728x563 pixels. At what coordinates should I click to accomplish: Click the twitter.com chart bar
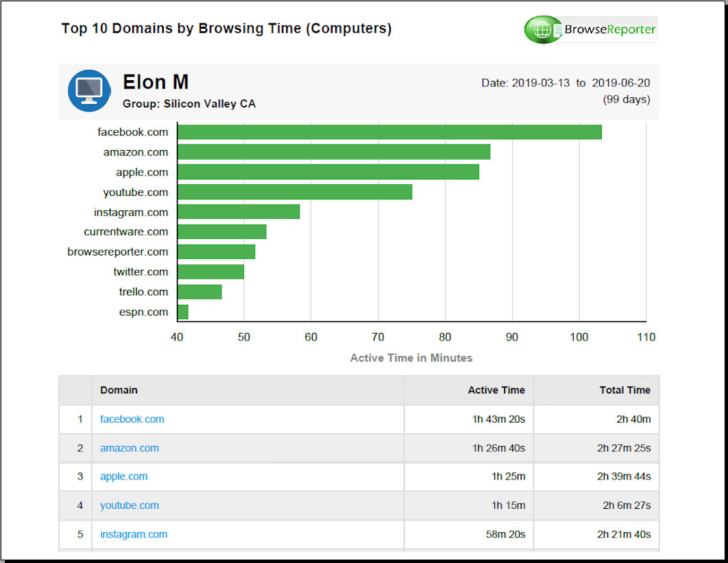[211, 272]
